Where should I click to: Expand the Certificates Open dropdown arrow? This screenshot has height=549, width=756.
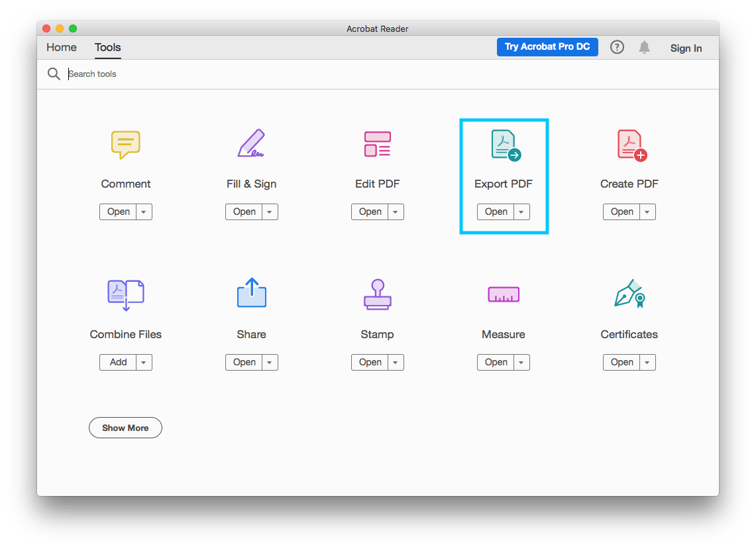pos(647,362)
